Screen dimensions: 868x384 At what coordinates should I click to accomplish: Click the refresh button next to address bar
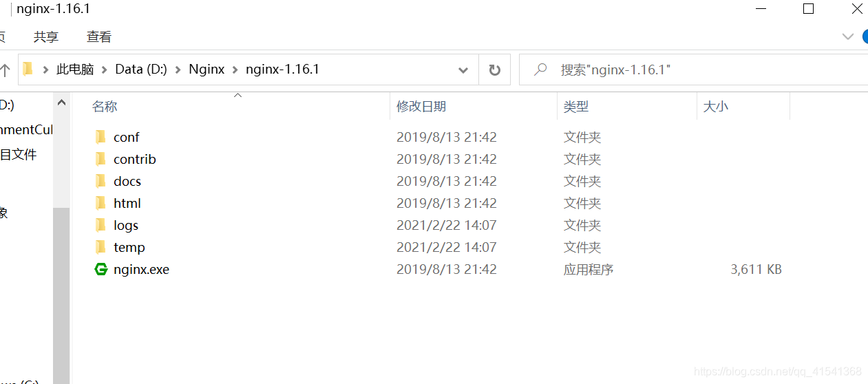[494, 70]
